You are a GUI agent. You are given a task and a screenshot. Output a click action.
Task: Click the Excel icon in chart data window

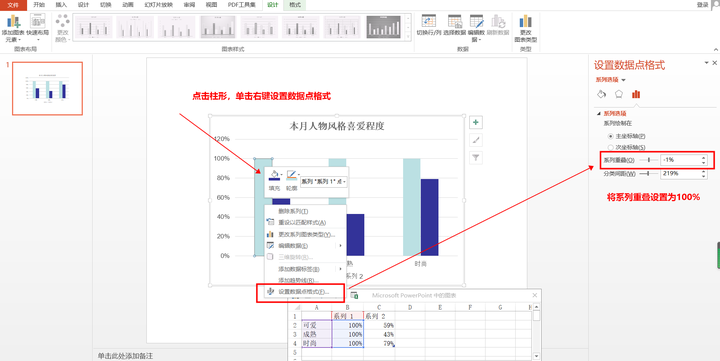(x=354, y=295)
